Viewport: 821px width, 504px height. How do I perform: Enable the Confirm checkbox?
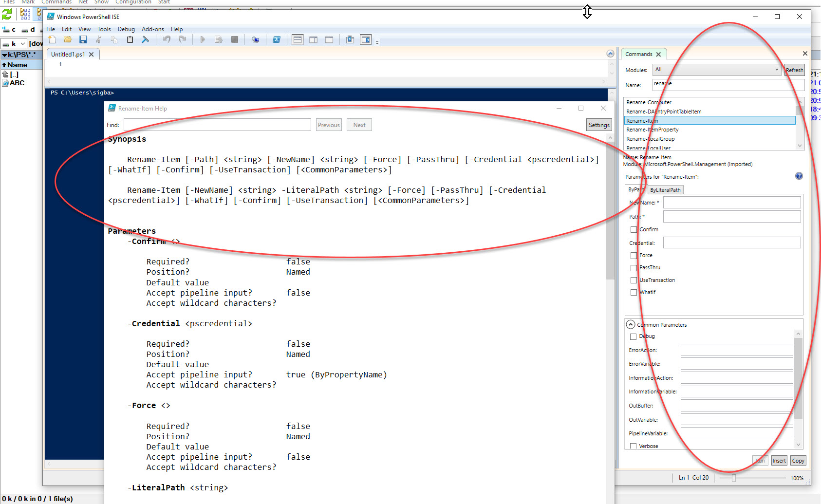634,229
